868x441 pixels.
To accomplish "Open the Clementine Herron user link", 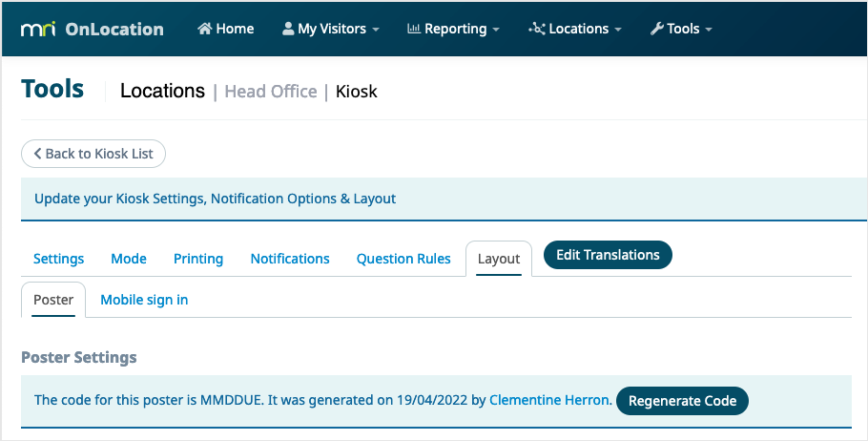I will 549,401.
